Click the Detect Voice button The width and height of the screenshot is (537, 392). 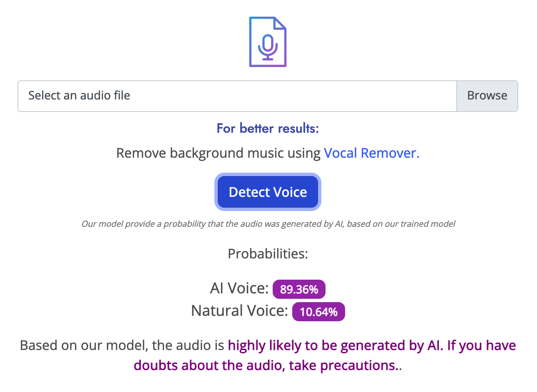[x=268, y=192]
